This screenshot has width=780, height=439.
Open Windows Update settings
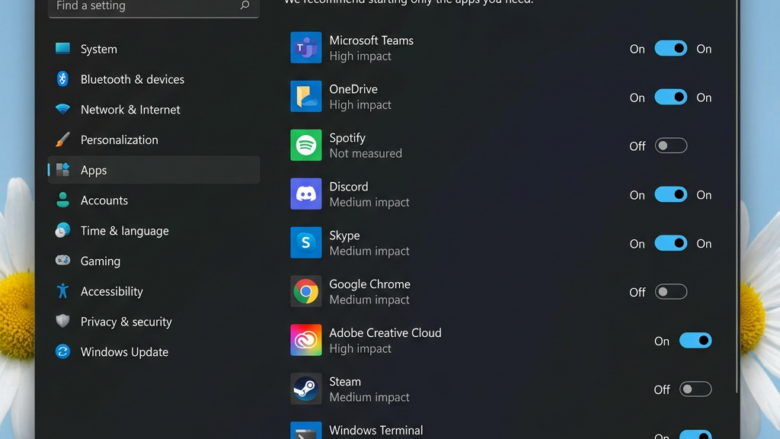tap(154, 352)
